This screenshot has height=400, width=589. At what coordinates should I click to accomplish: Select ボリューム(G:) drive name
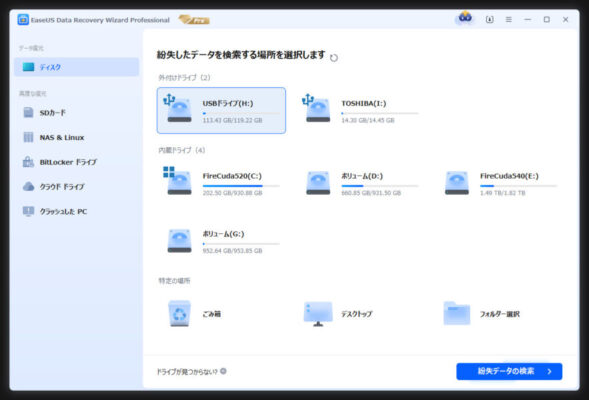click(x=224, y=234)
